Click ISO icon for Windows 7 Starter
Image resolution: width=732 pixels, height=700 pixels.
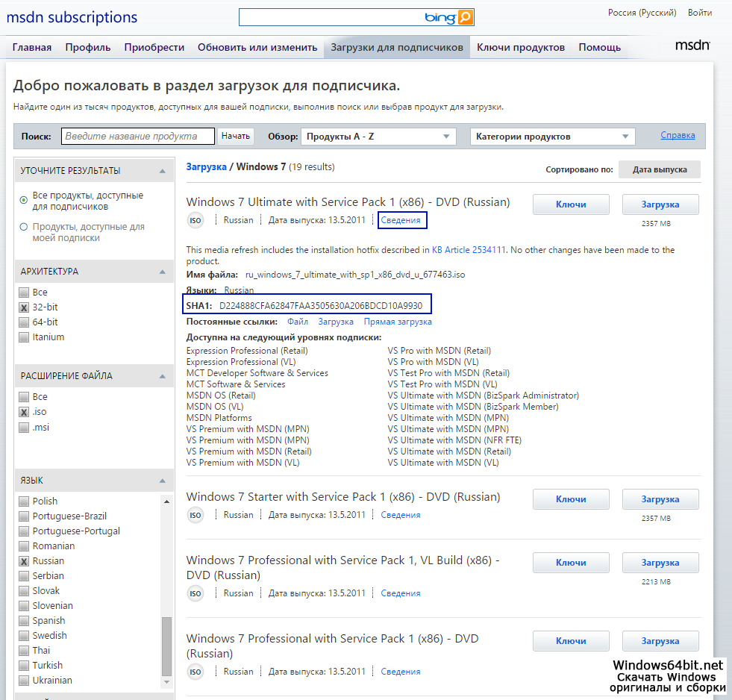click(x=195, y=515)
